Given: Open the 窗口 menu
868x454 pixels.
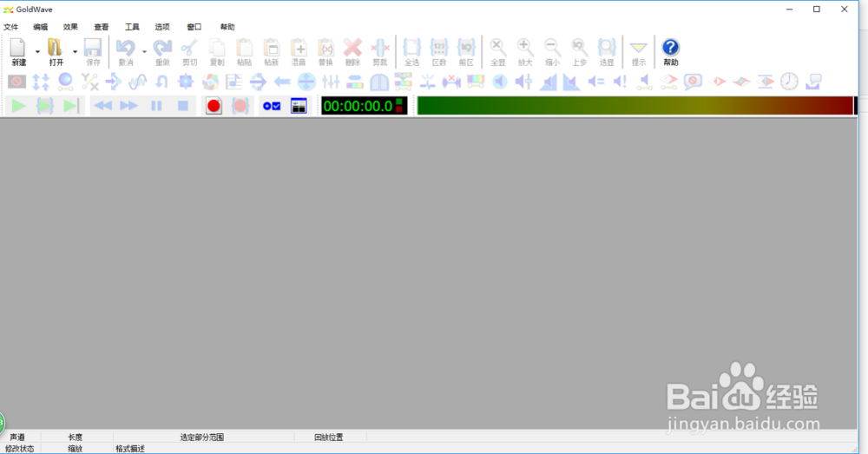Looking at the screenshot, I should (194, 27).
